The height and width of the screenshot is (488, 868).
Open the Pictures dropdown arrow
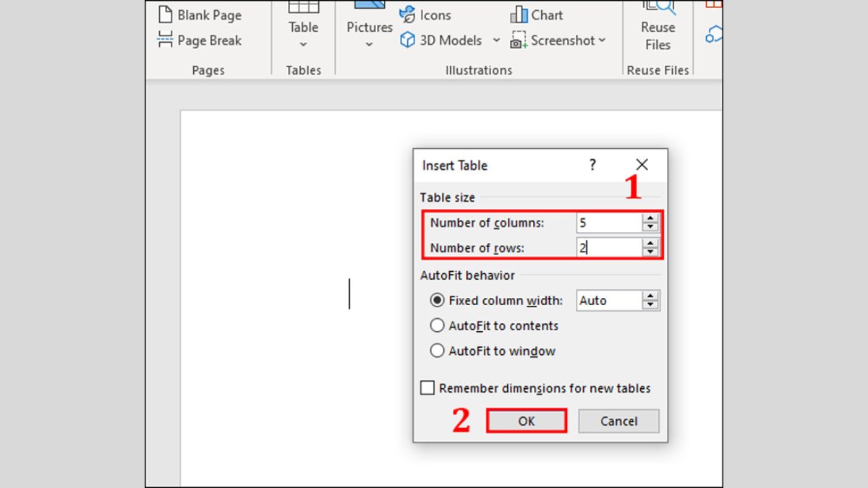(369, 45)
